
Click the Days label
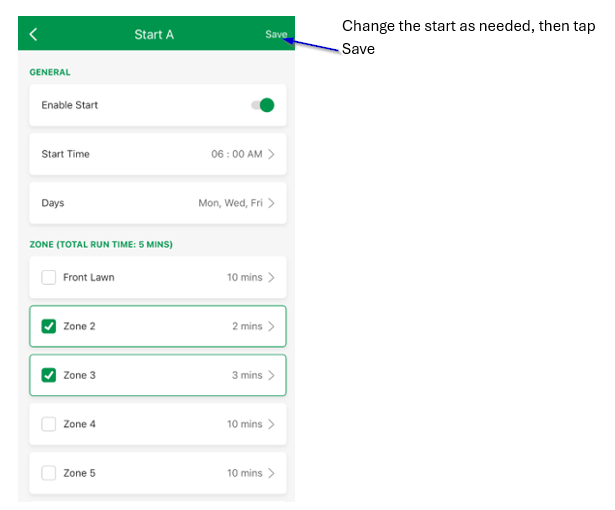[53, 203]
